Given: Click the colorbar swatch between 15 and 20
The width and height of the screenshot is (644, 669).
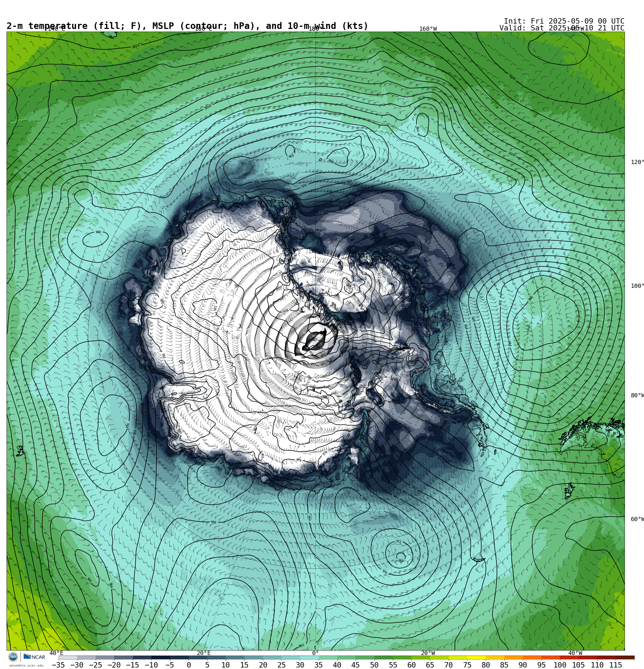Looking at the screenshot, I should [253, 657].
